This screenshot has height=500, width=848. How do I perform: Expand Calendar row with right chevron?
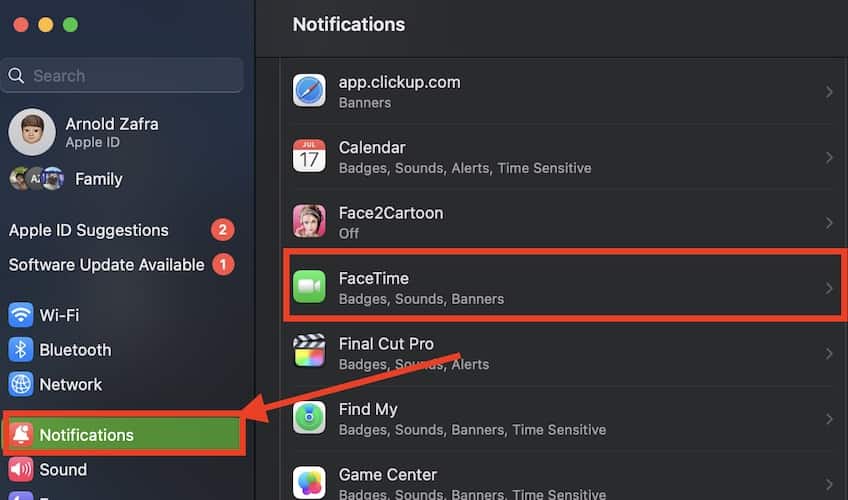[829, 157]
